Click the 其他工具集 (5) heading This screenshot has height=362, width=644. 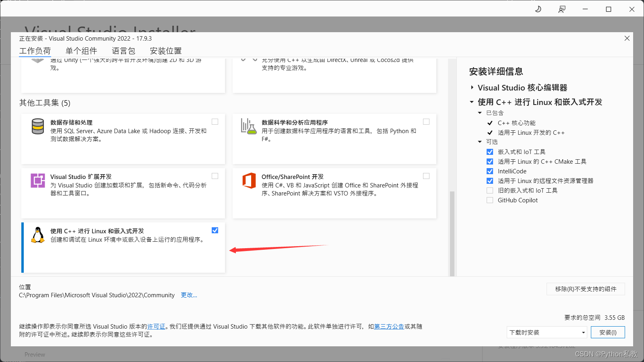point(45,103)
